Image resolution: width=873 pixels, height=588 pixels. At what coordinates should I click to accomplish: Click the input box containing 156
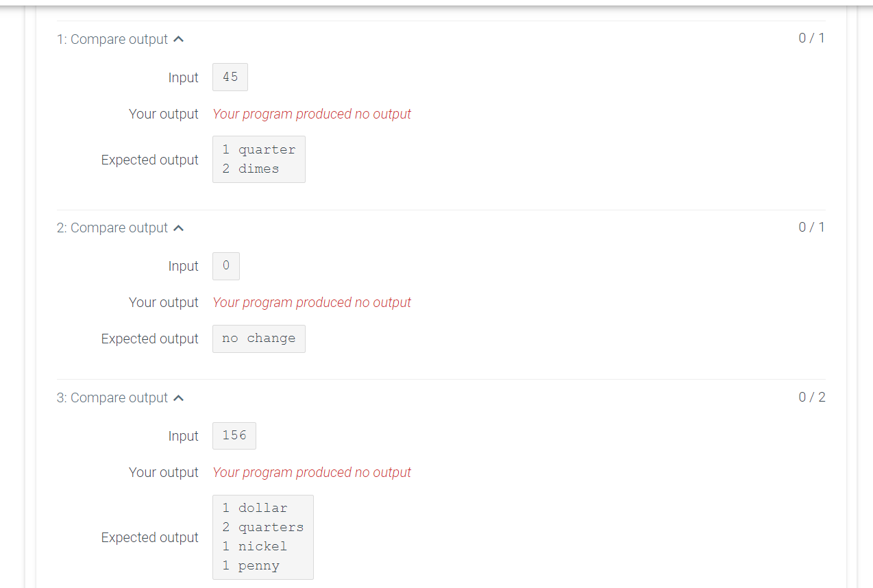(x=234, y=435)
